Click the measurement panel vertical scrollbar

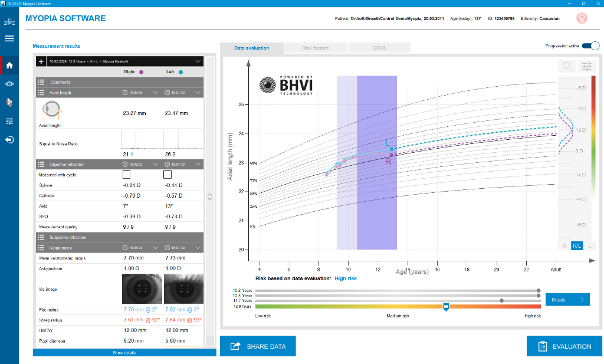[209, 201]
